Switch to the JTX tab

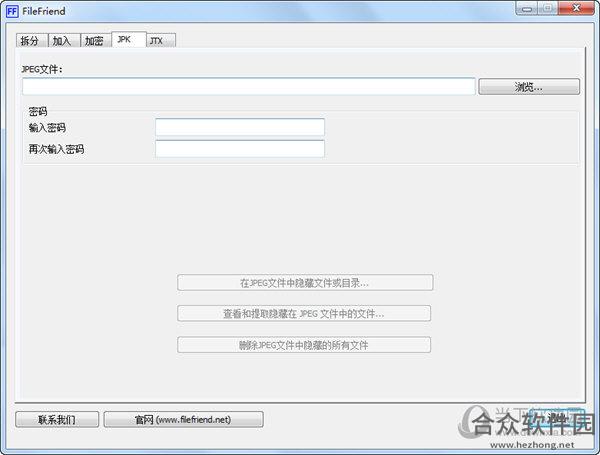tap(161, 41)
